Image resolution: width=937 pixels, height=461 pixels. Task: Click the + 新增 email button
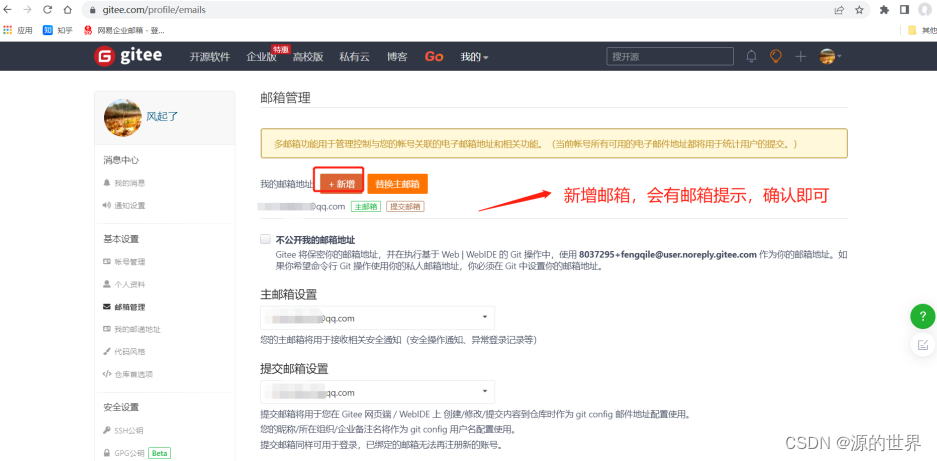click(341, 184)
